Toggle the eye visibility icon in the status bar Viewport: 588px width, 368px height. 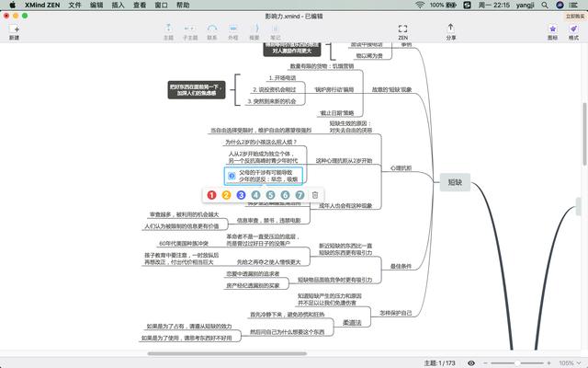click(x=471, y=363)
